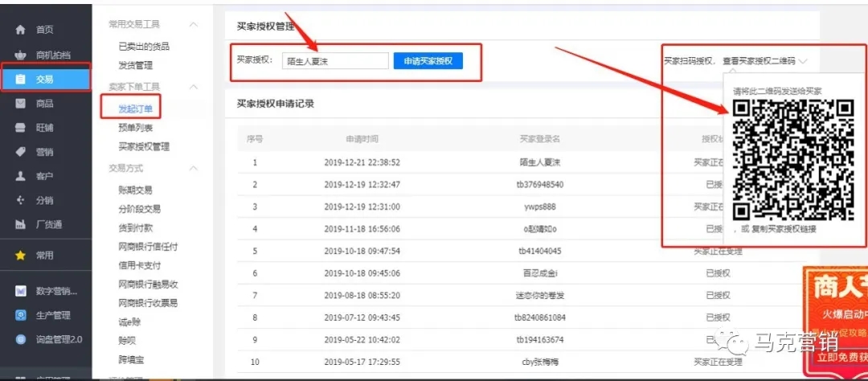Open 商机拍档 crown icon in sidebar

(x=21, y=55)
